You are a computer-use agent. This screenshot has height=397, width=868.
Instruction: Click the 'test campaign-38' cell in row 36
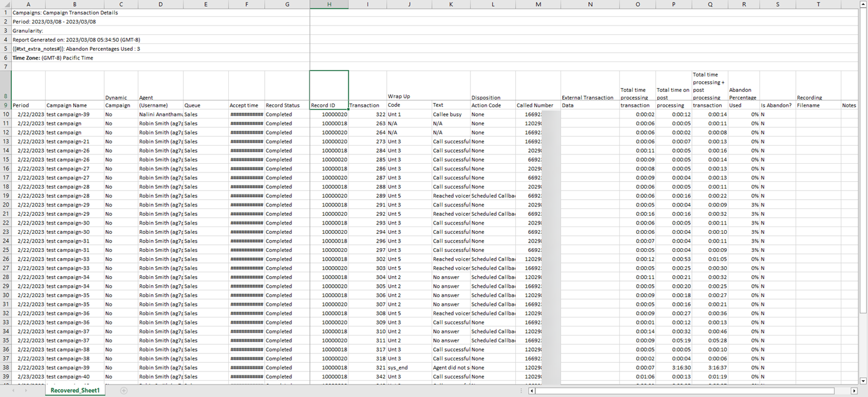74,349
